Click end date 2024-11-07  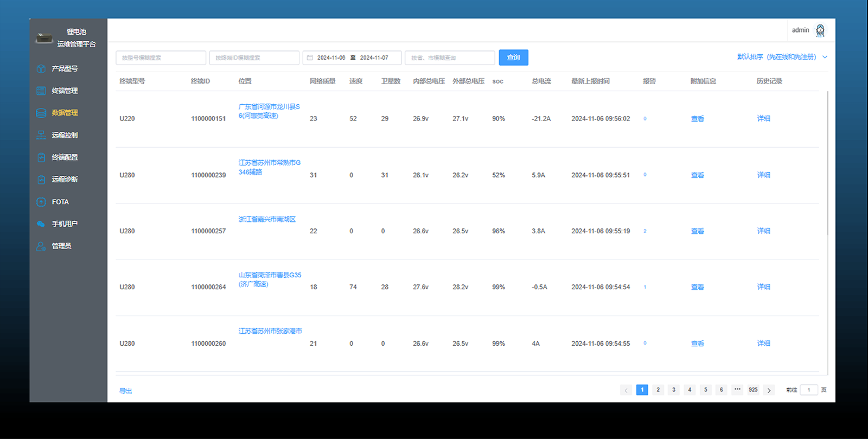click(x=374, y=58)
